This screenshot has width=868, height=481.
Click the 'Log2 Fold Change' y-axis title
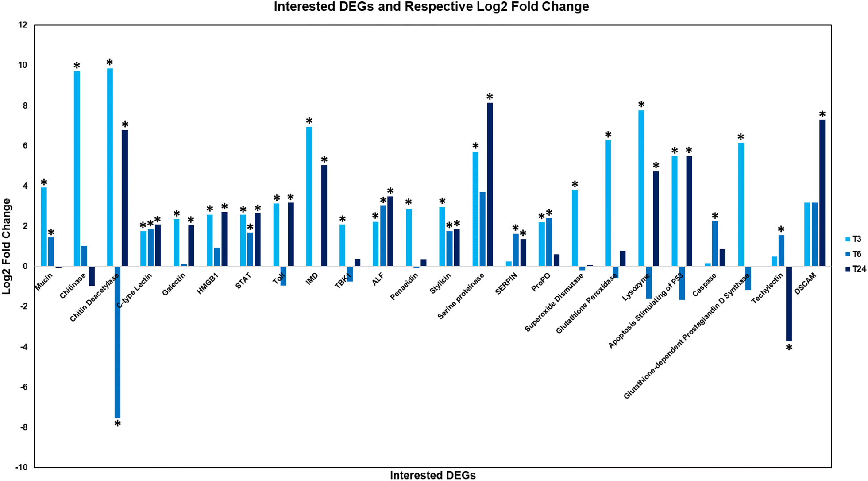coord(7,246)
